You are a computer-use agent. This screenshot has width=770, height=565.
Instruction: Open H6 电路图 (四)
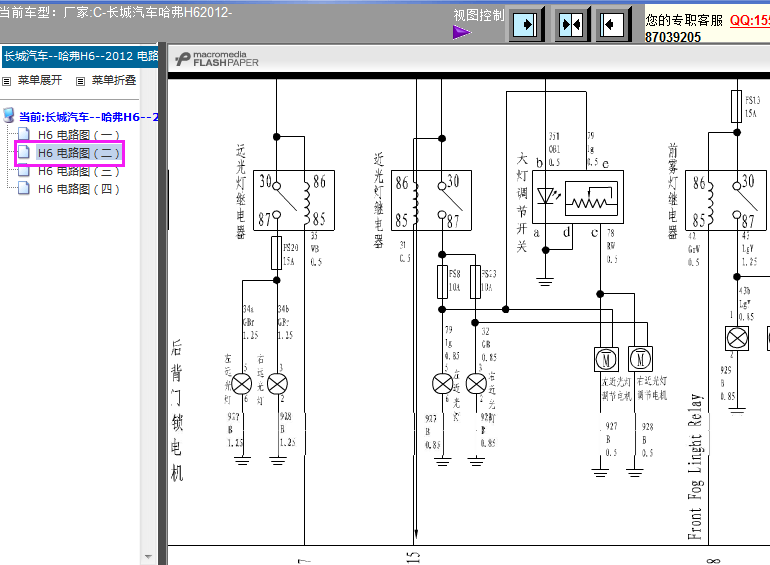[x=79, y=189]
